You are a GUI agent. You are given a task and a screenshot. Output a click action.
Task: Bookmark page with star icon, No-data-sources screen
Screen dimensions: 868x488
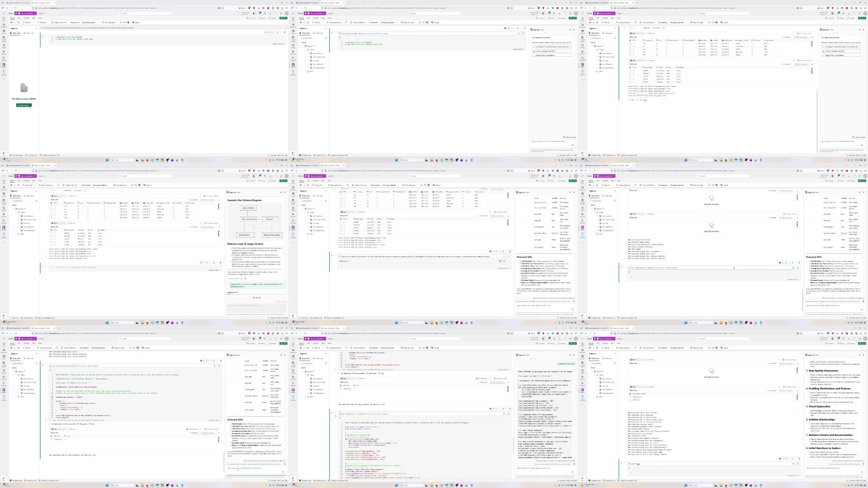pos(222,8)
